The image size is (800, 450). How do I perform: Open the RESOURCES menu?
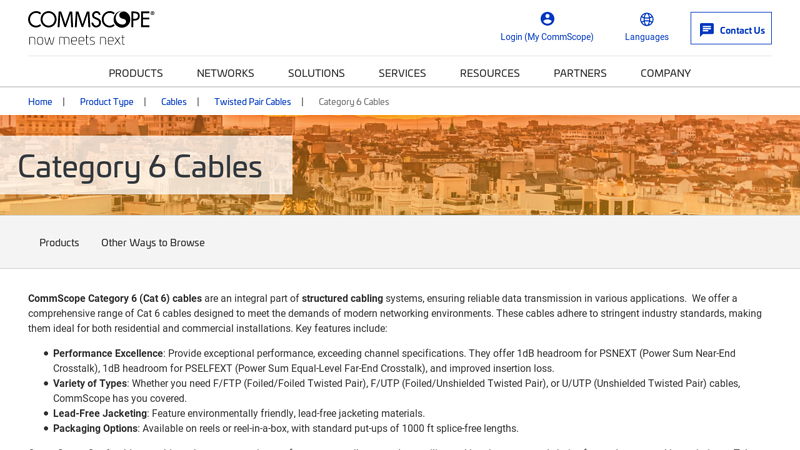[x=490, y=73]
